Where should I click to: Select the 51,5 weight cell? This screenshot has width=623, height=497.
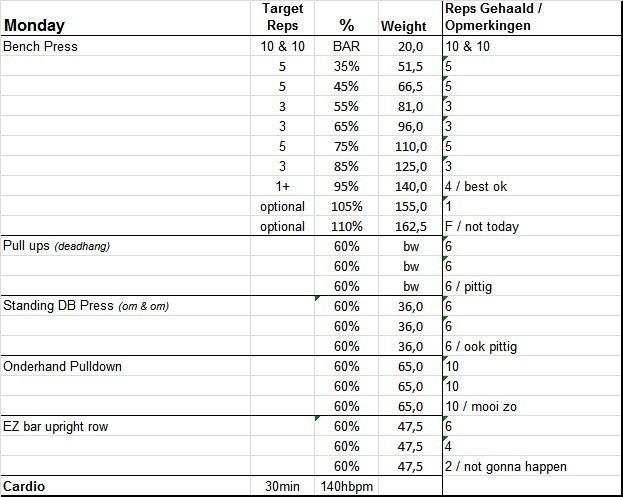pos(410,66)
